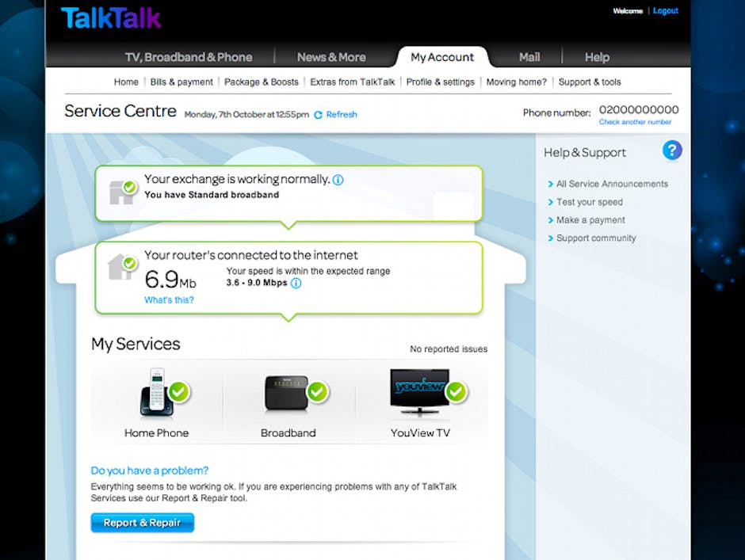Click the blue help question mark icon
Viewport: 745px width, 560px height.
tap(671, 150)
